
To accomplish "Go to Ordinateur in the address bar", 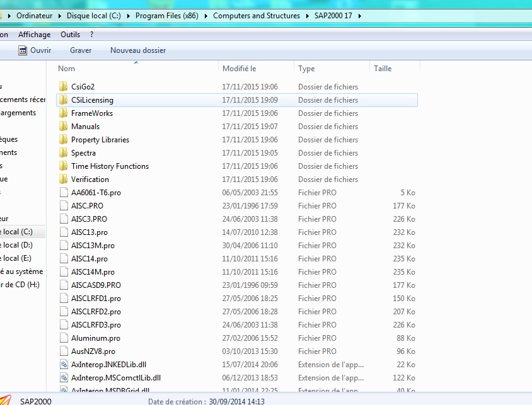I will pyautogui.click(x=34, y=16).
